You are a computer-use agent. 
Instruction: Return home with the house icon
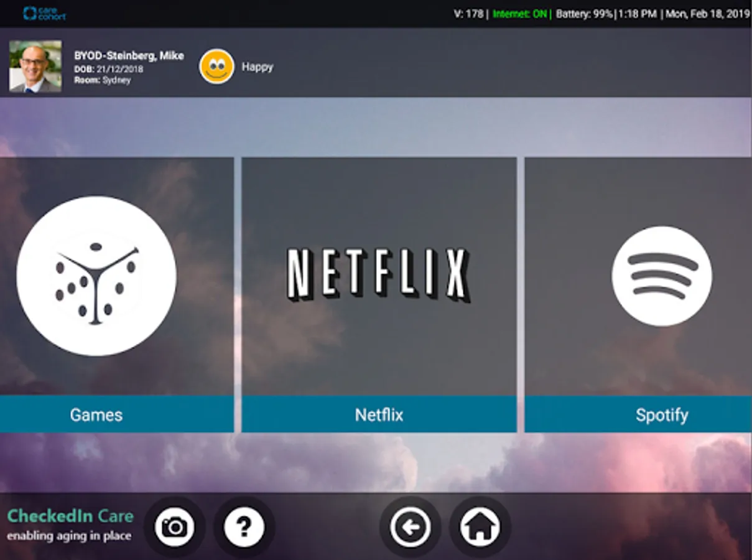pyautogui.click(x=480, y=527)
